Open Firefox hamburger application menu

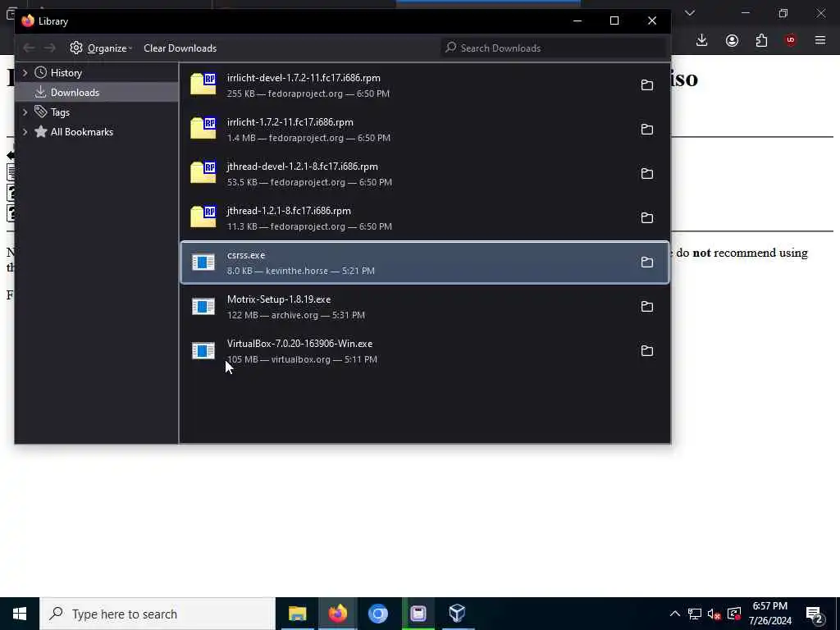pos(820,40)
